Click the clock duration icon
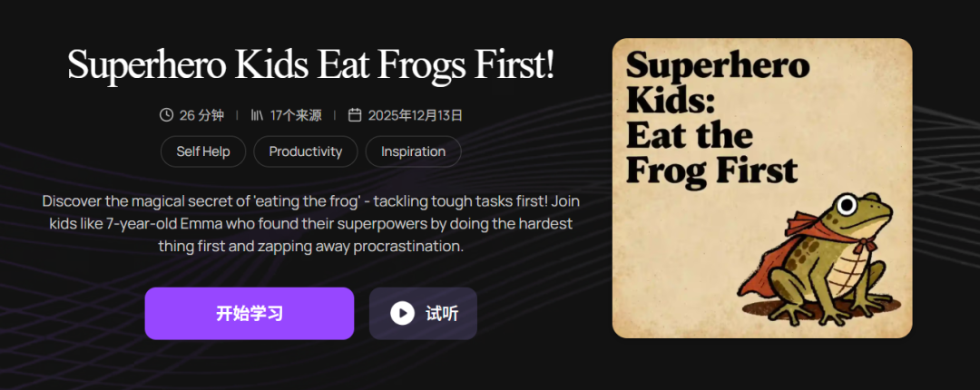This screenshot has height=390, width=980. (166, 115)
